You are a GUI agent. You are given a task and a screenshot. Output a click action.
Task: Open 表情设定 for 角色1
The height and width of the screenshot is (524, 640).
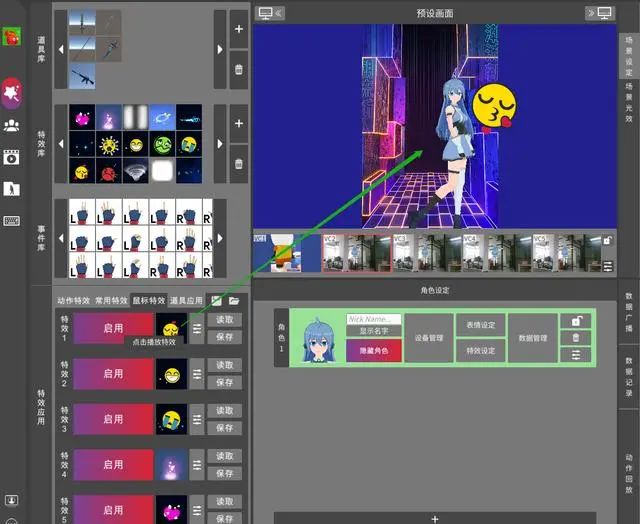481,325
